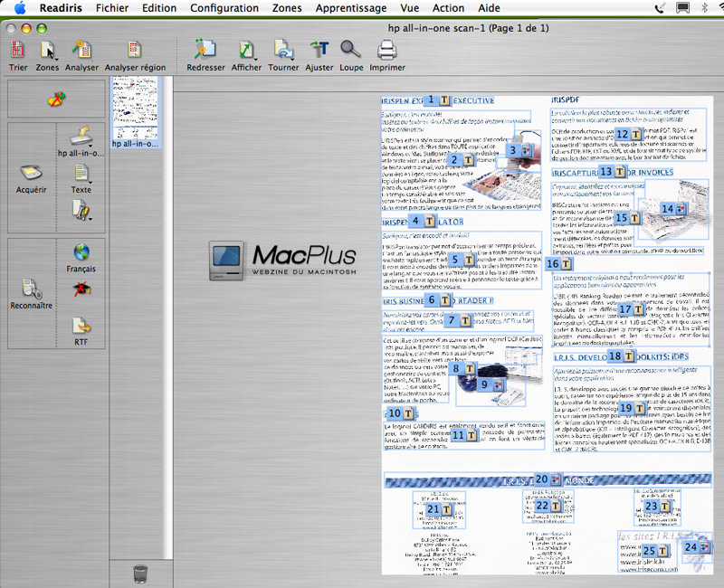This screenshot has width=724, height=588.
Task: Click the display icon in the menu bar
Action: [x=683, y=8]
